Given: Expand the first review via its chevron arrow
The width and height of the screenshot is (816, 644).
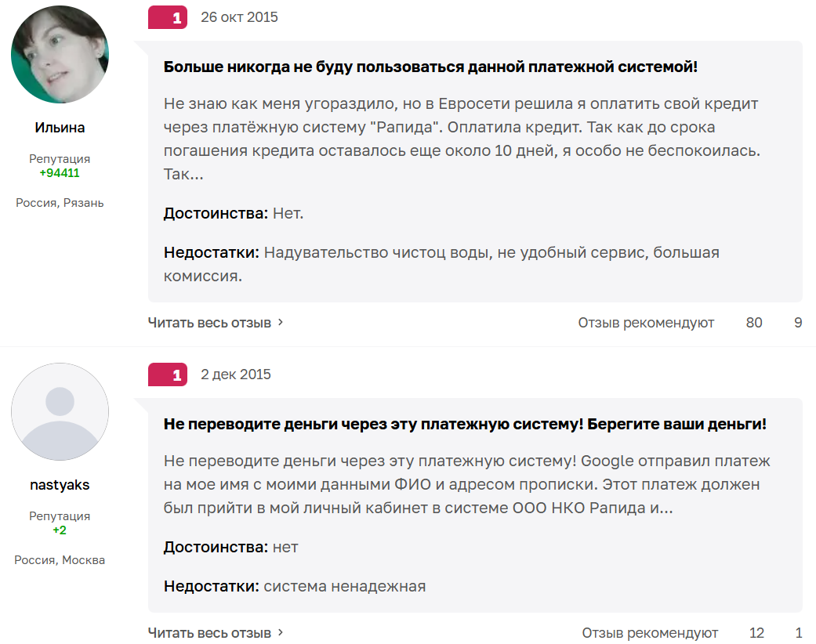Looking at the screenshot, I should 280,321.
